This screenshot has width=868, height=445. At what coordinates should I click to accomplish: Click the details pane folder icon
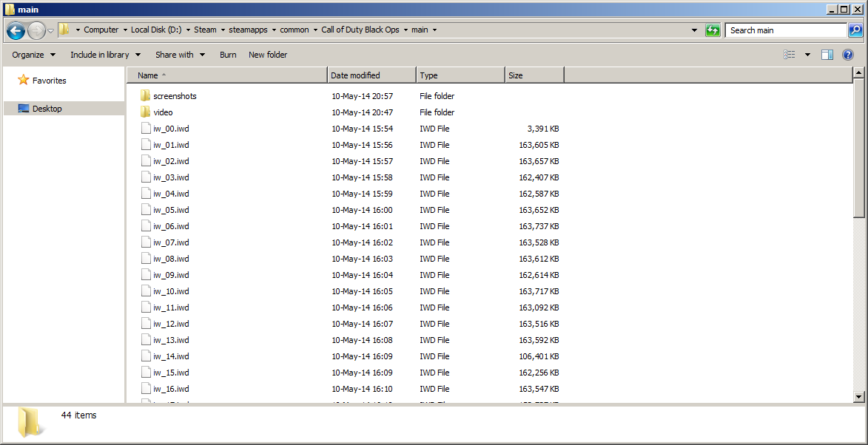click(x=30, y=422)
